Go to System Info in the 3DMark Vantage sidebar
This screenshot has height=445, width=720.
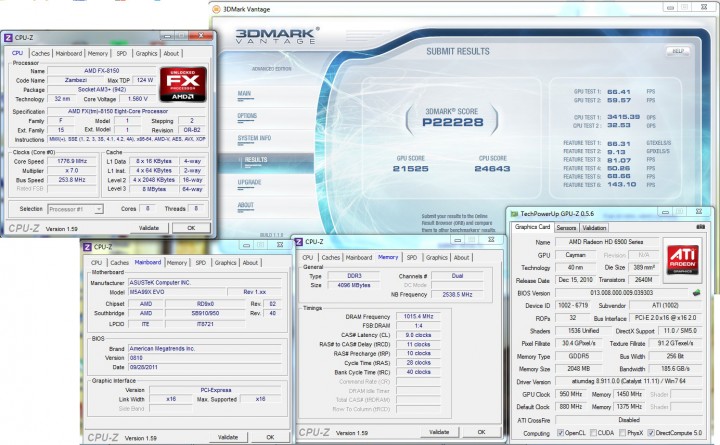pyautogui.click(x=254, y=138)
